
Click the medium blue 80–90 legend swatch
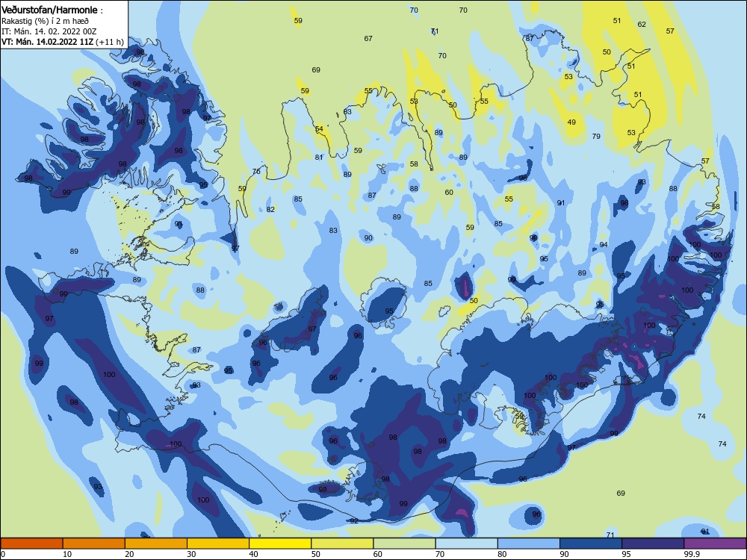[529, 544]
